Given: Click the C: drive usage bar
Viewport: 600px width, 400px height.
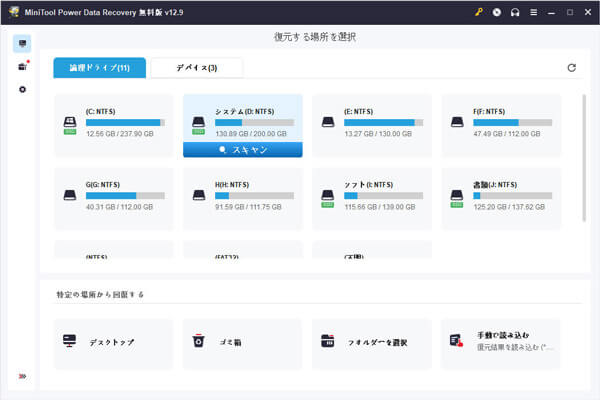Looking at the screenshot, I should [x=126, y=122].
